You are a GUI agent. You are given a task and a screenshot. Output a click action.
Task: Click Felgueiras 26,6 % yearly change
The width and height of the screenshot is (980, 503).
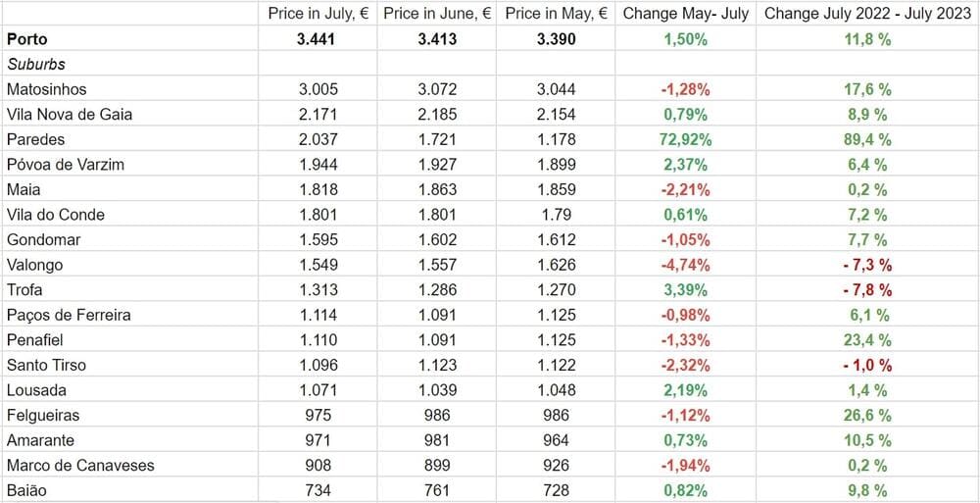coord(866,416)
